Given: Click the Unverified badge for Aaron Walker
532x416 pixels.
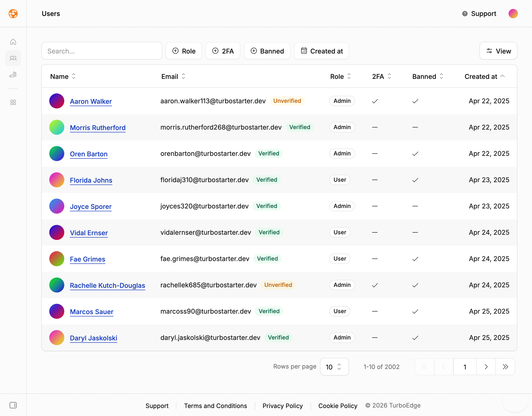Looking at the screenshot, I should 287,101.
